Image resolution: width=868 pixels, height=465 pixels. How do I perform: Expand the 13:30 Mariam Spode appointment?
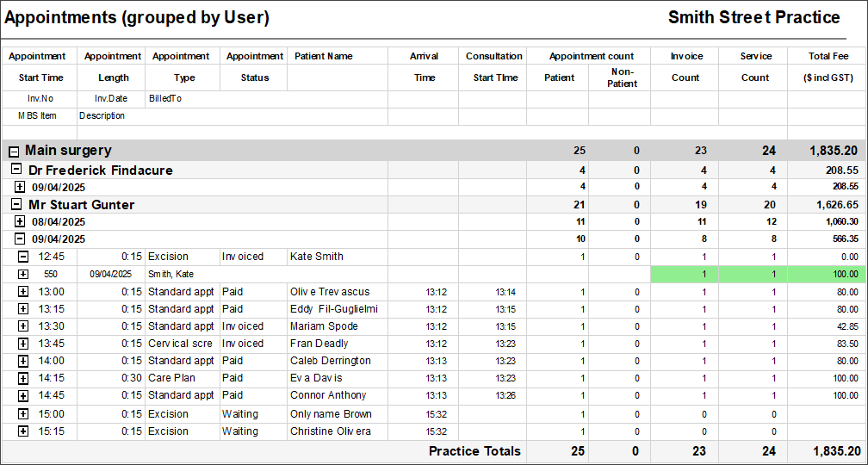point(23,326)
